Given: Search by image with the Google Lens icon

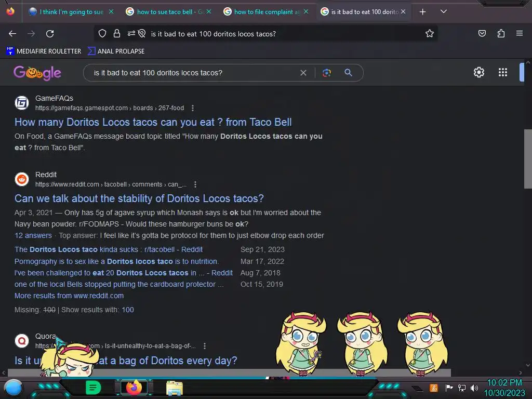Looking at the screenshot, I should pyautogui.click(x=327, y=73).
